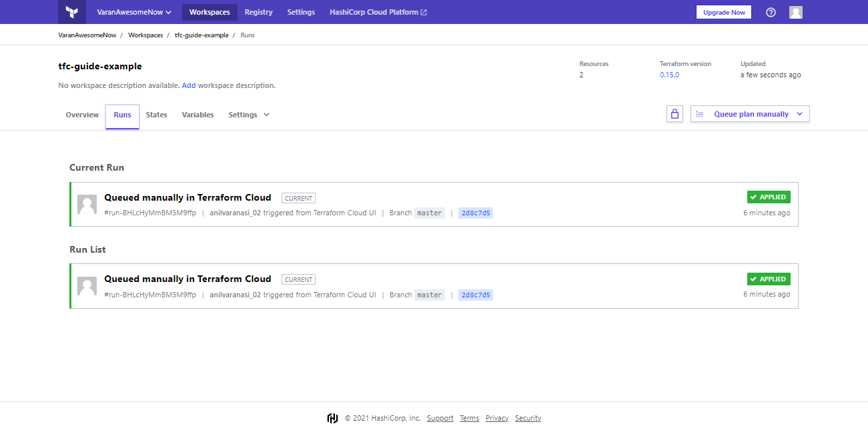Click the APPLIED status badge on Current Run
Image resolution: width=868 pixels, height=438 pixels.
pyautogui.click(x=769, y=197)
